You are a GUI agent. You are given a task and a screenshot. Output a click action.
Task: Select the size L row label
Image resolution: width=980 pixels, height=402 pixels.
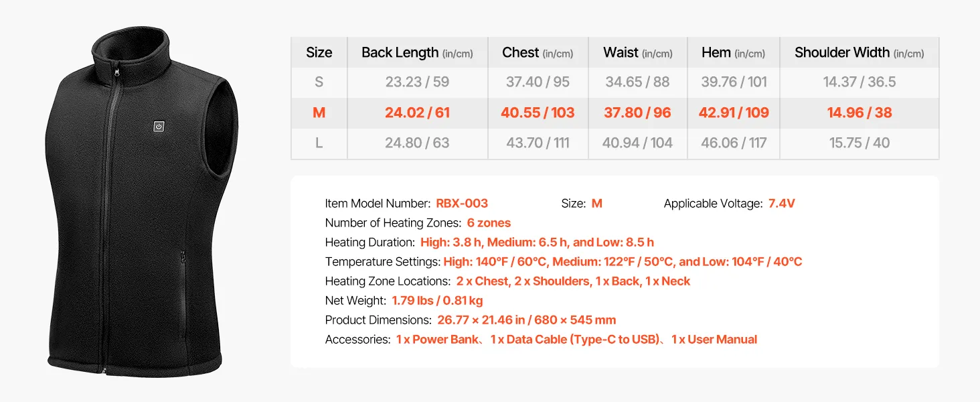click(x=319, y=143)
